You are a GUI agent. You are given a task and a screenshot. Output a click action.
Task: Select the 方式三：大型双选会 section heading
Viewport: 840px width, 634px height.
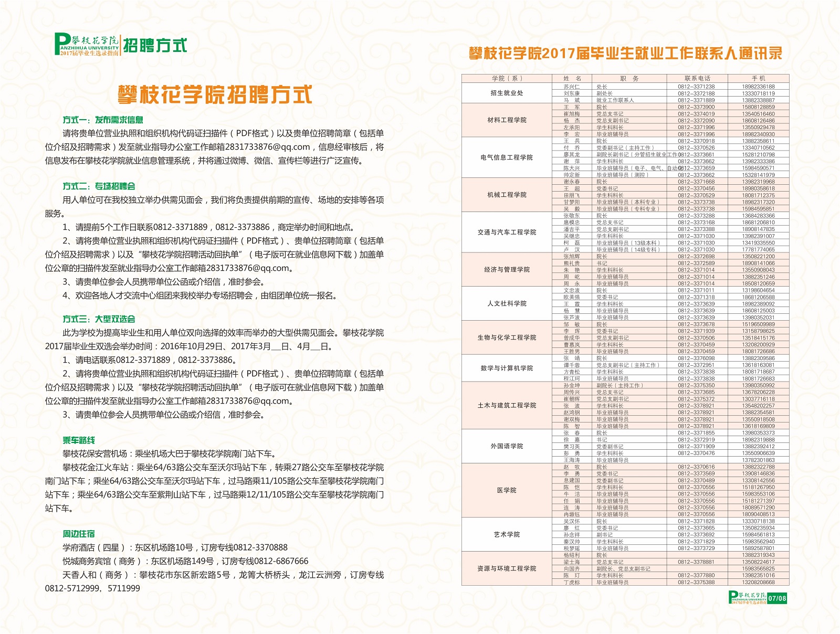click(x=99, y=319)
